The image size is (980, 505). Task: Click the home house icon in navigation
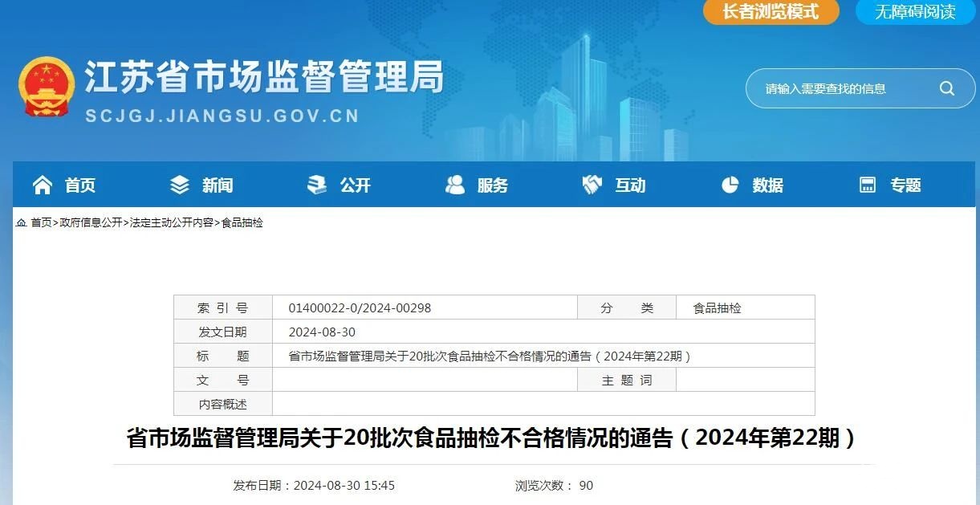click(x=42, y=185)
